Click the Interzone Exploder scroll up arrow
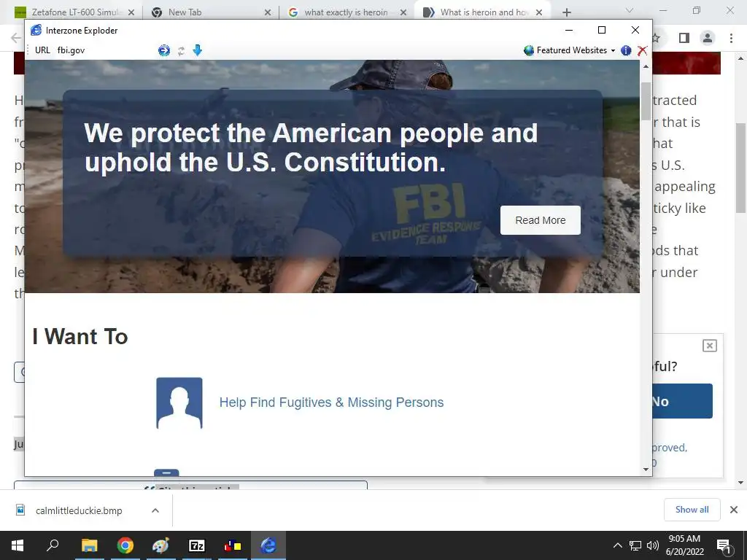The height and width of the screenshot is (560, 747). point(646,66)
